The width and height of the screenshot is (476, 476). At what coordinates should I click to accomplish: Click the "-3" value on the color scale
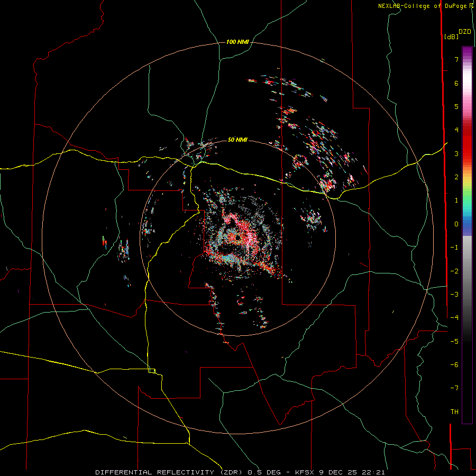click(454, 295)
